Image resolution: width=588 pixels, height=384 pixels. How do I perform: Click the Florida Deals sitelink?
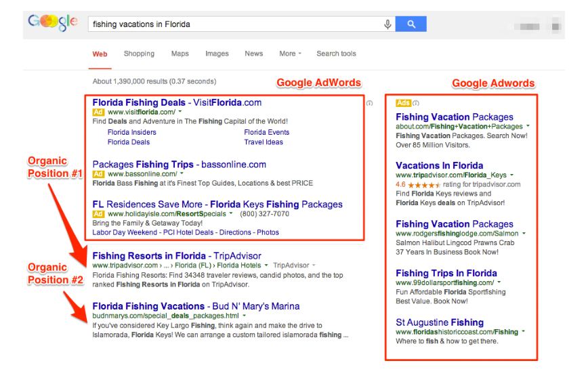pyautogui.click(x=129, y=142)
